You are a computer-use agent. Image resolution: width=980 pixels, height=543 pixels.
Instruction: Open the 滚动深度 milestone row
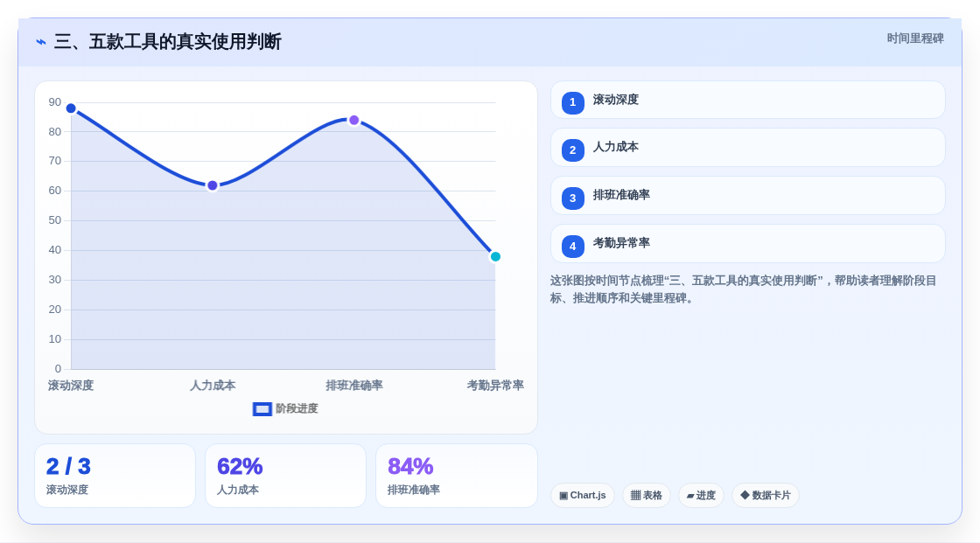(x=747, y=100)
